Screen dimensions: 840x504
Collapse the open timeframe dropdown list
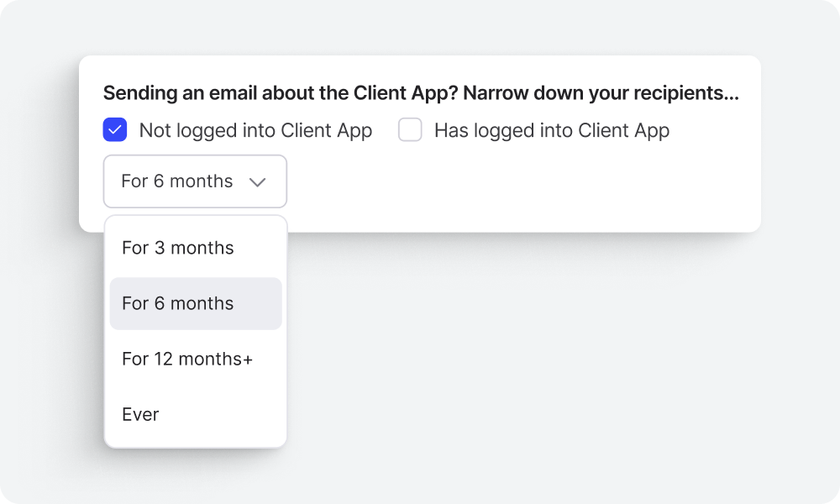tap(260, 181)
